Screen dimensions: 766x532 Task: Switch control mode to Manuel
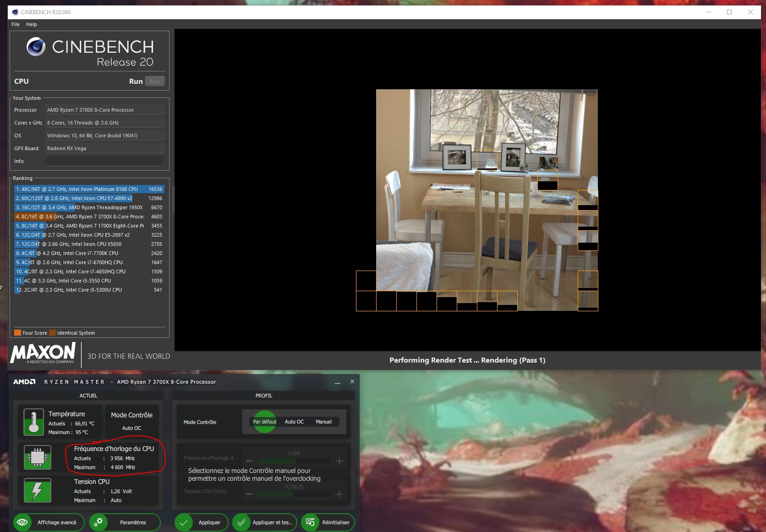(323, 422)
